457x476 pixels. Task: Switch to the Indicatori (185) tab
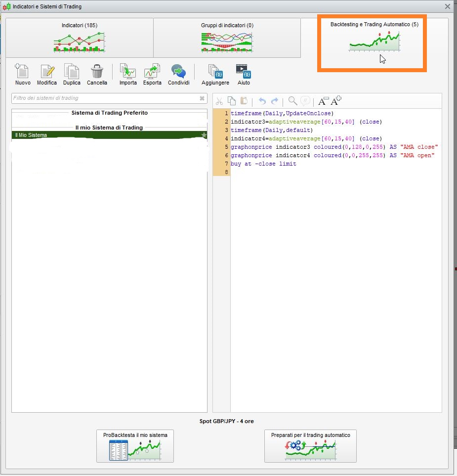80,38
